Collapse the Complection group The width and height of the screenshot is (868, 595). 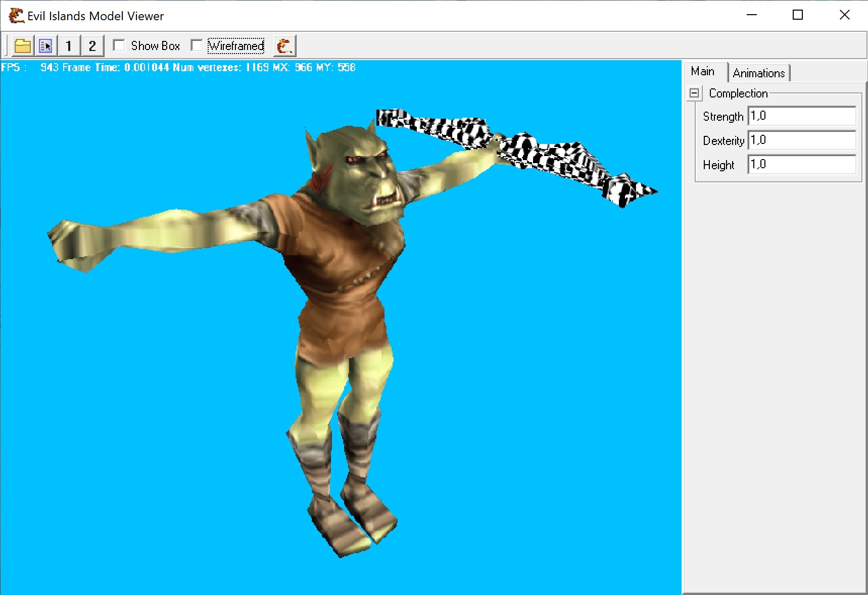point(694,93)
